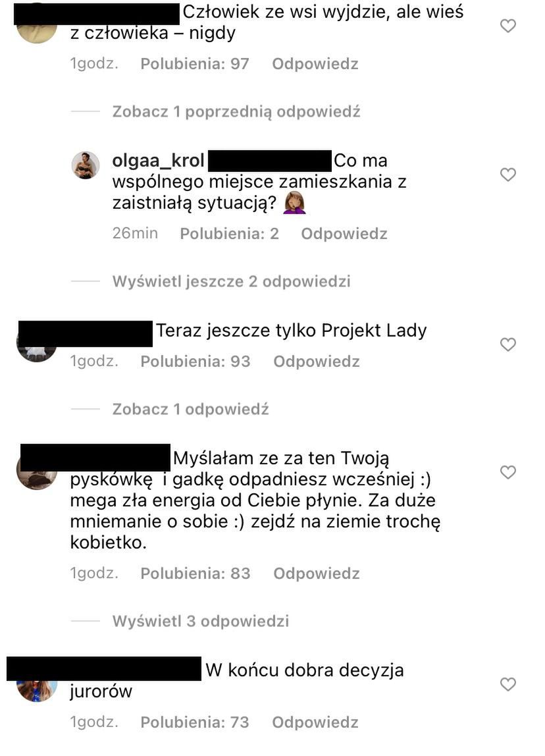Reply to the 'dobra decyzja jurorów' comment
The image size is (545, 756).
(x=315, y=722)
